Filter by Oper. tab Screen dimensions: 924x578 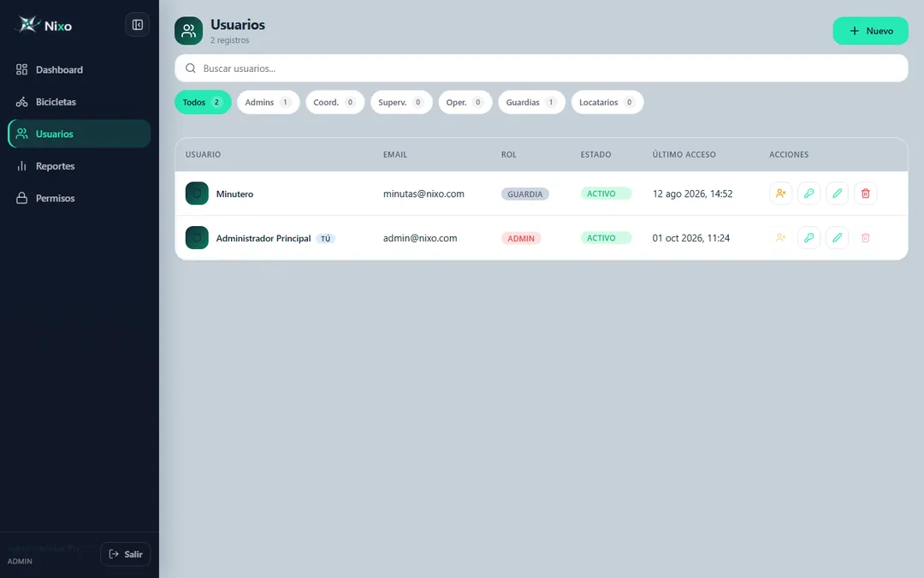[x=465, y=102]
